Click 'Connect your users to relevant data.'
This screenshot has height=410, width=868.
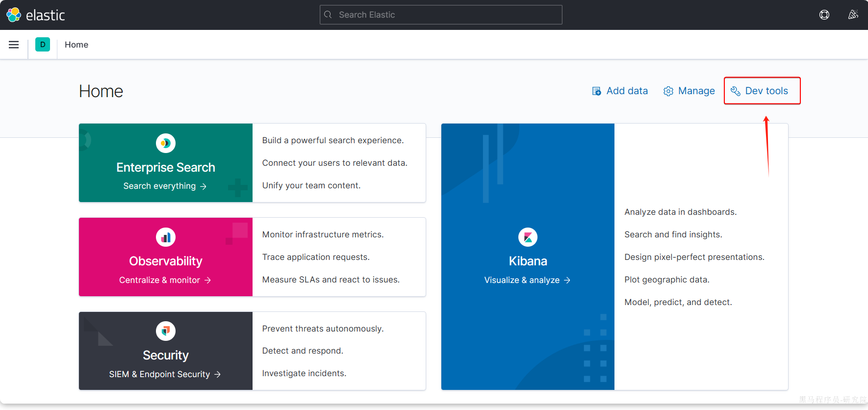[x=335, y=163]
